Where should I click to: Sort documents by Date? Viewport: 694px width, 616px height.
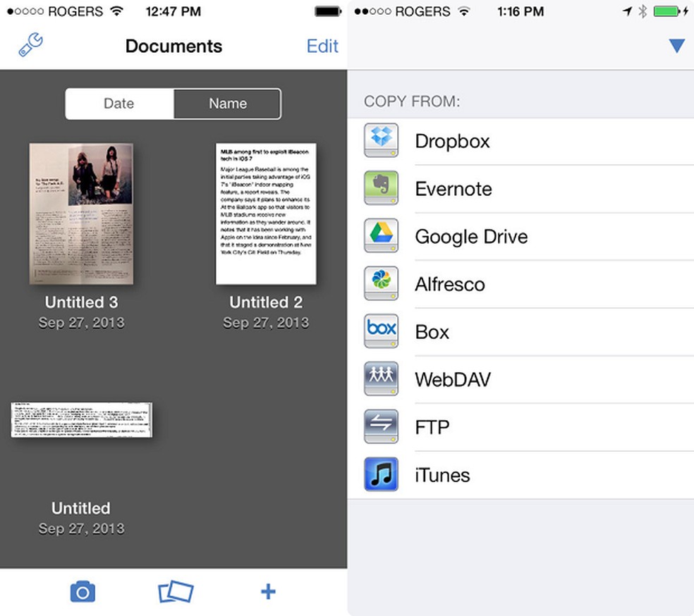(x=119, y=104)
